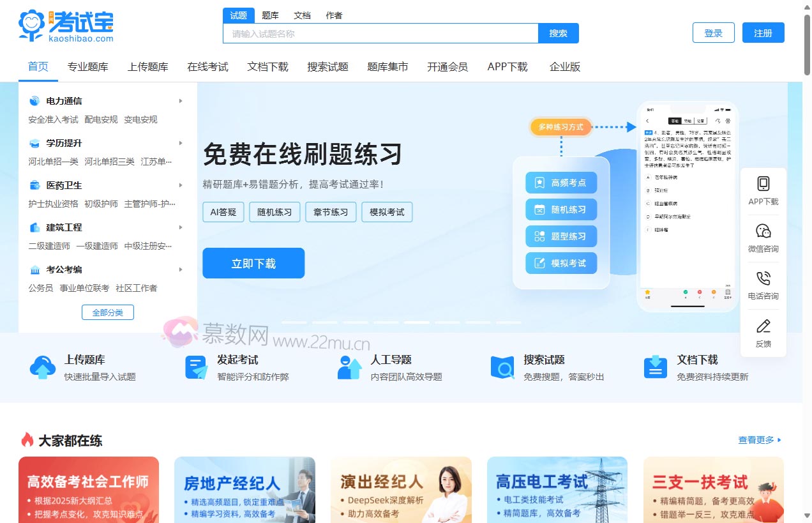
Task: Click the 文档下载 document download icon
Action: click(x=655, y=367)
